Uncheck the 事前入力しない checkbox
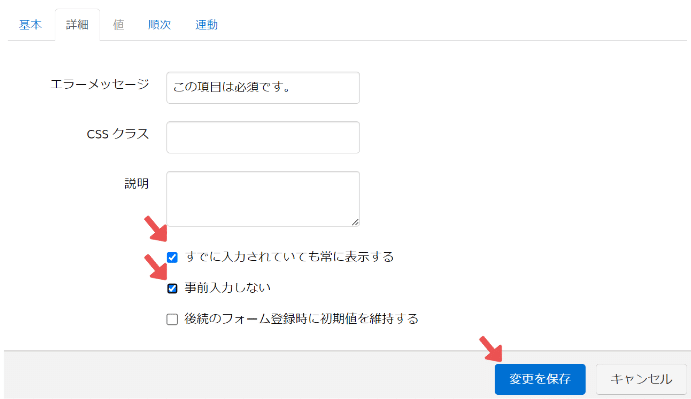The width and height of the screenshot is (691, 399). (x=172, y=288)
